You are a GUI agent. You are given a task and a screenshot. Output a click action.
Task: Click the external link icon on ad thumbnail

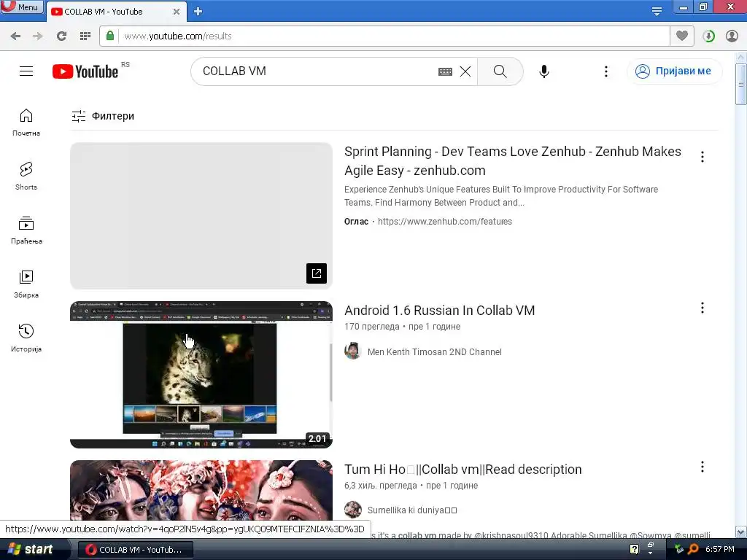pyautogui.click(x=317, y=273)
